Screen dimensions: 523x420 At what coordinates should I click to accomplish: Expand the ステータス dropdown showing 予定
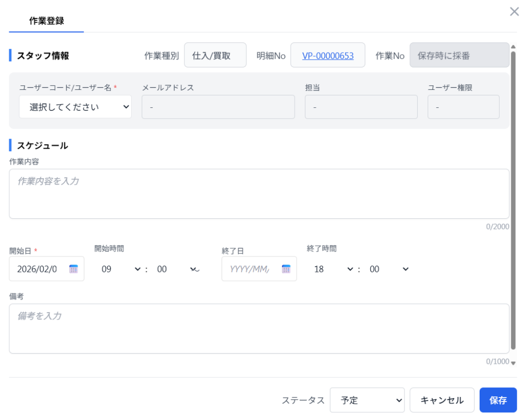pos(367,400)
